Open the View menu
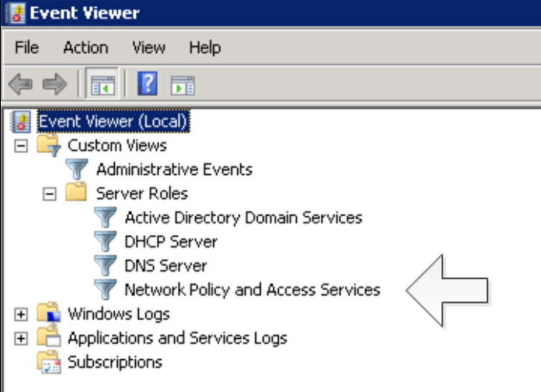Screen dimensions: 541x392 (148, 48)
